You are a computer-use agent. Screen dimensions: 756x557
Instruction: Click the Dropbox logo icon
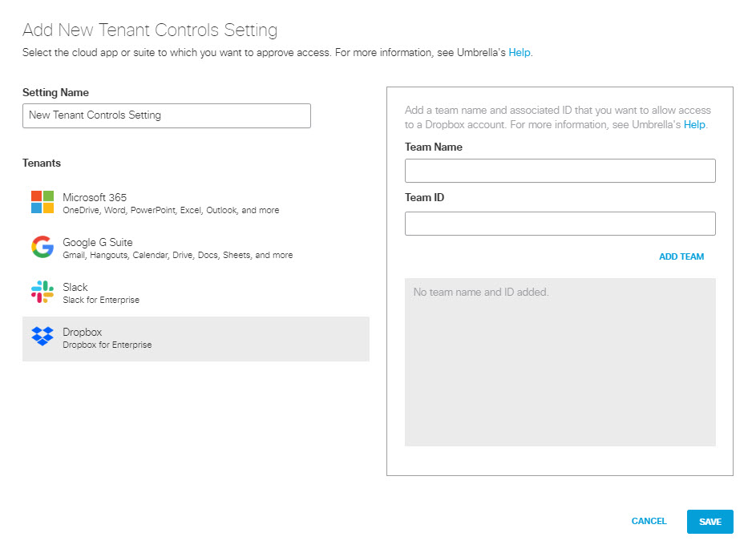[42, 336]
